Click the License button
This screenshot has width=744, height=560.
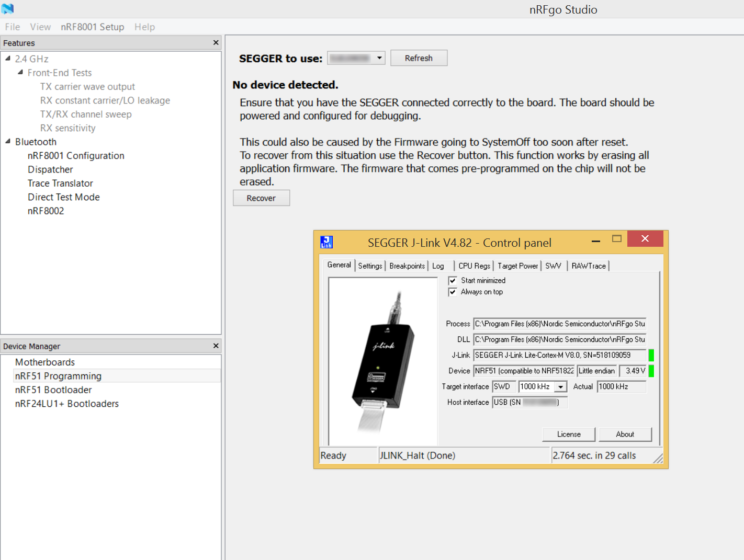(569, 434)
